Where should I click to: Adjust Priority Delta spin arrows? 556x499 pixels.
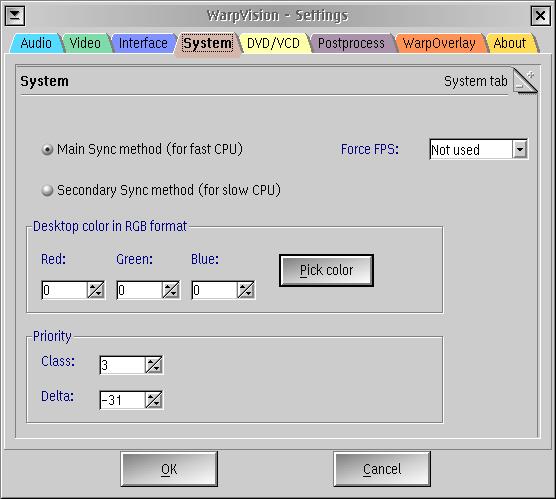(154, 400)
